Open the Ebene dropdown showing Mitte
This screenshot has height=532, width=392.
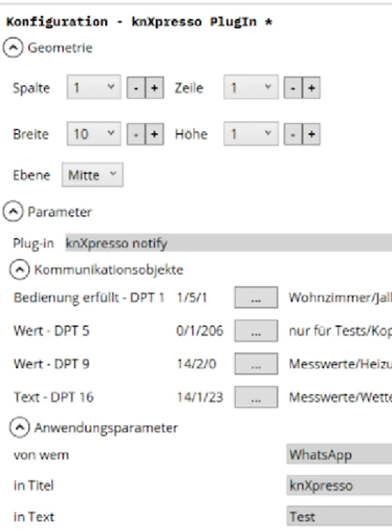[x=92, y=175]
